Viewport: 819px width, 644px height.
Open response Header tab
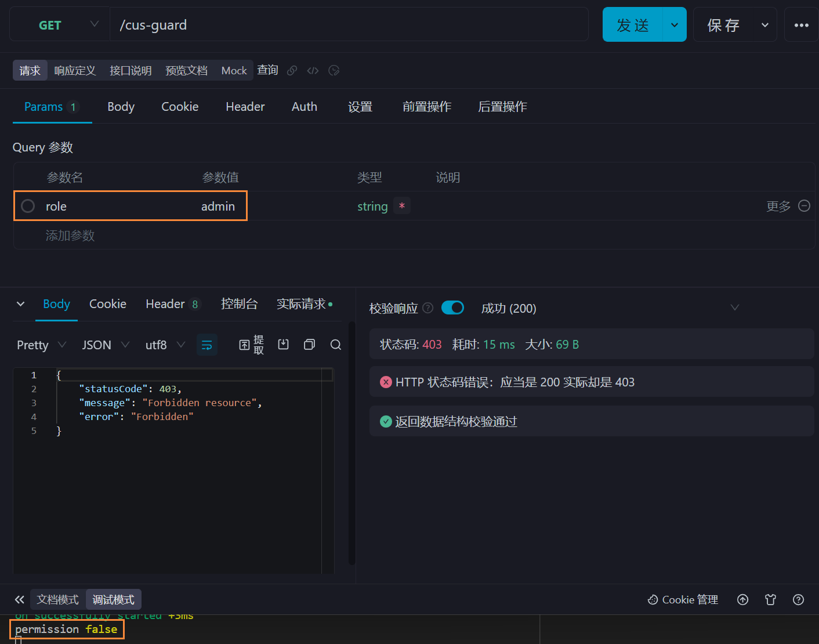pos(172,304)
